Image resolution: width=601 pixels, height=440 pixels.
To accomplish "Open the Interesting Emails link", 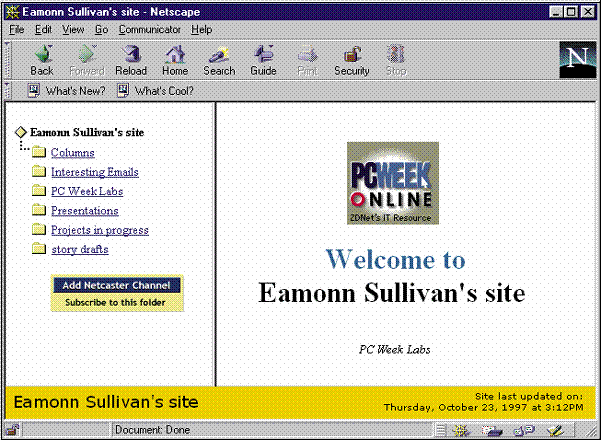I will tap(95, 172).
